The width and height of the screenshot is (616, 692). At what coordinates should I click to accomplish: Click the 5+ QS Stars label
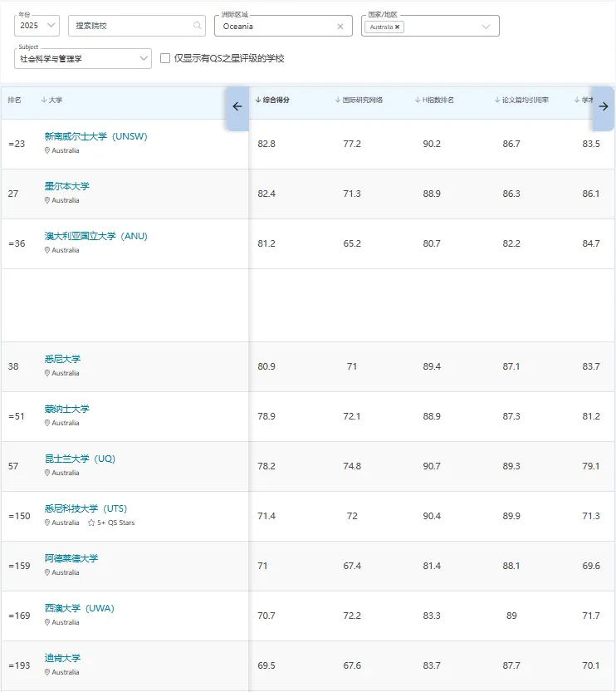point(116,523)
